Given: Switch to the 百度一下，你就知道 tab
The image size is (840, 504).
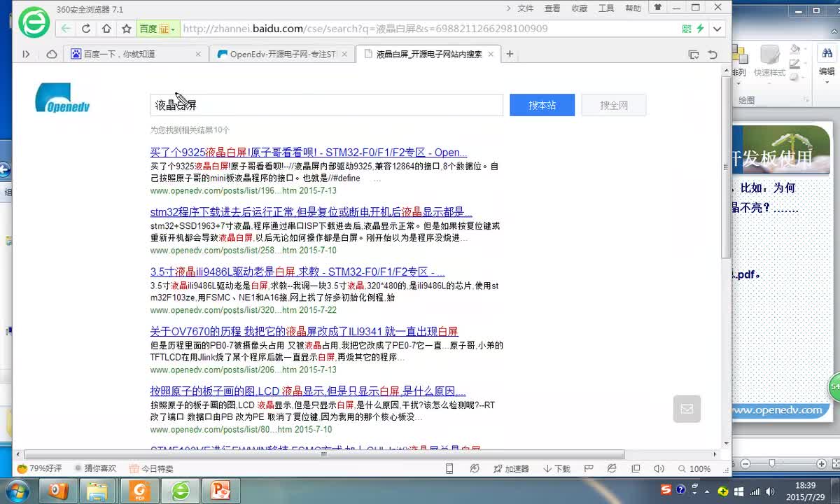Looking at the screenshot, I should [x=136, y=54].
